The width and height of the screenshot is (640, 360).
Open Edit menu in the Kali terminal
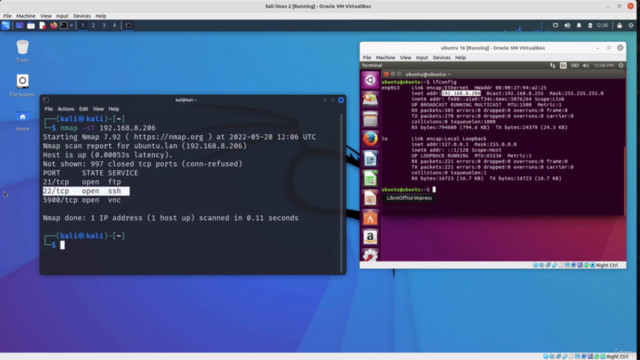(84, 109)
